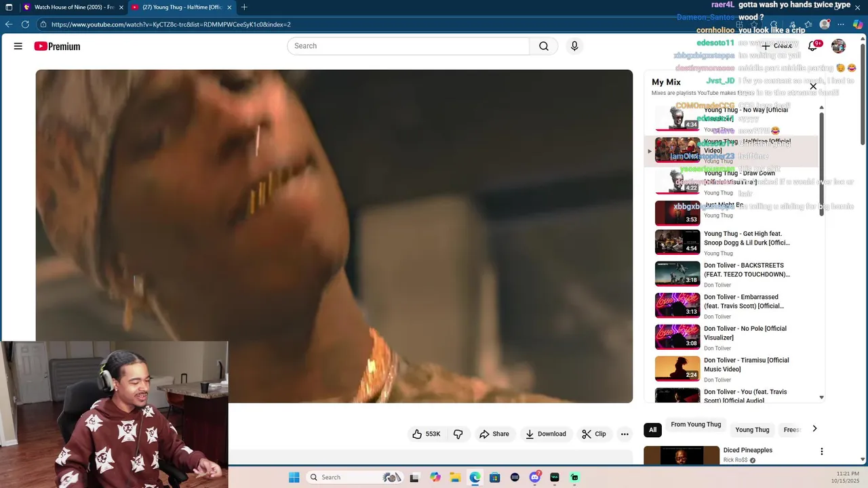This screenshot has height=488, width=868.
Task: Select the Young Thug Halftime browser tab
Action: [182, 7]
